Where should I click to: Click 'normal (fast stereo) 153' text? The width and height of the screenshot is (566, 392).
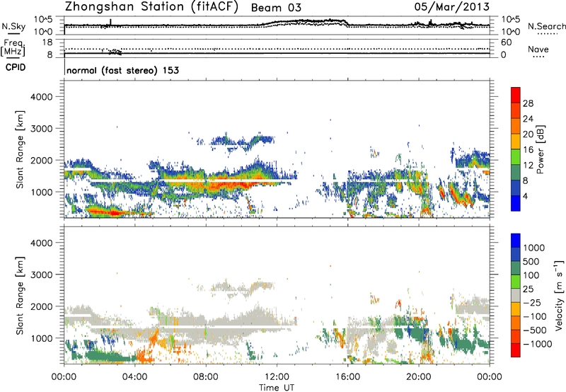pos(122,70)
